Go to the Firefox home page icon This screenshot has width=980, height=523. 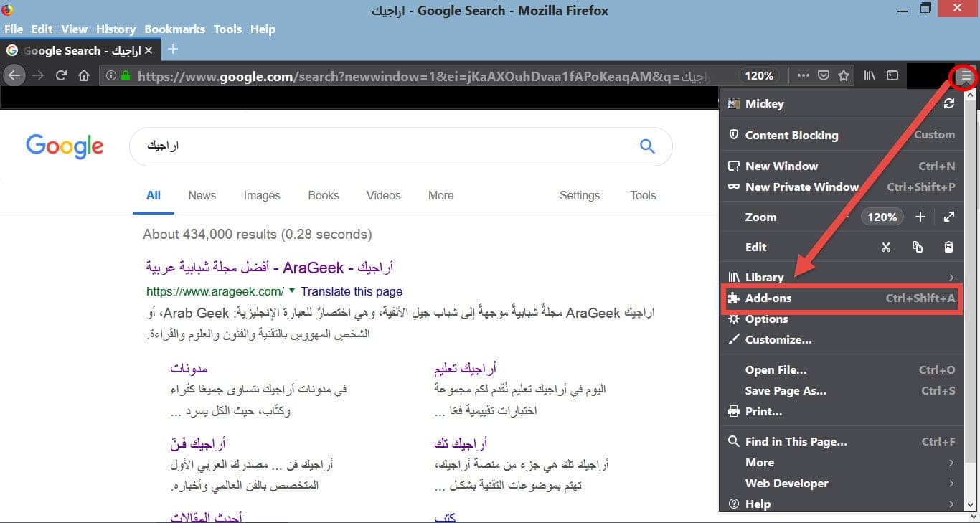tap(84, 75)
